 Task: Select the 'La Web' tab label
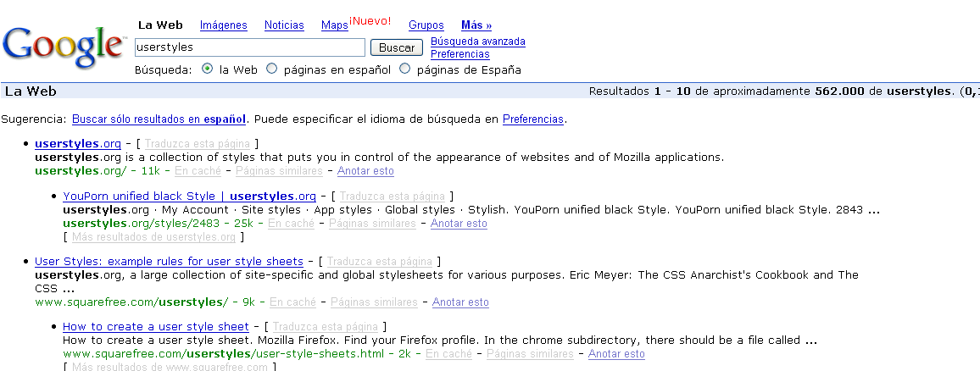(160, 25)
